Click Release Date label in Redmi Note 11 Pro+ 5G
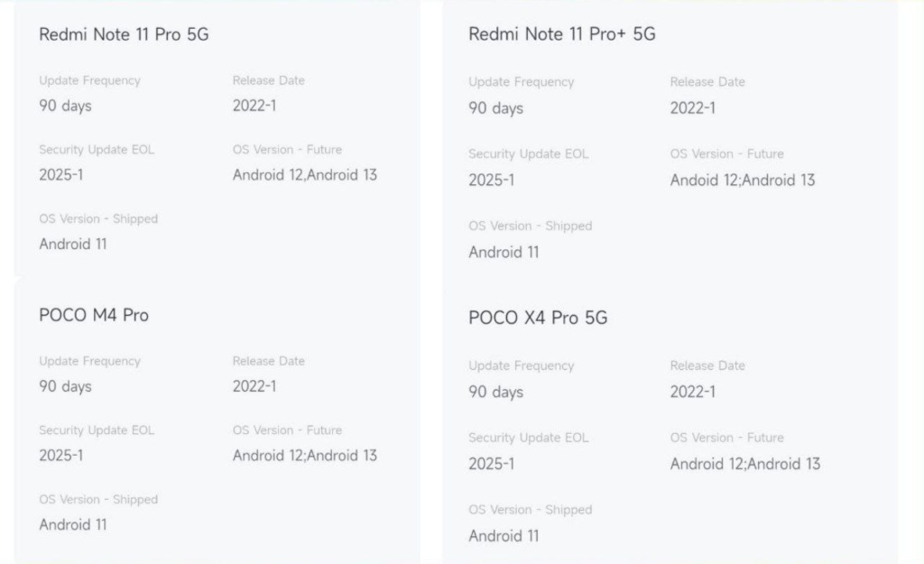The width and height of the screenshot is (924, 564). coord(707,82)
